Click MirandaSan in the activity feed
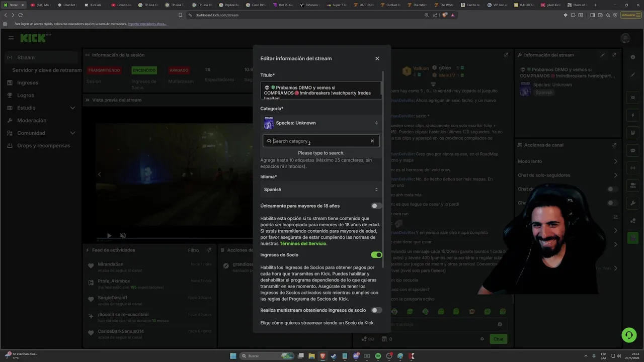 pos(111,264)
